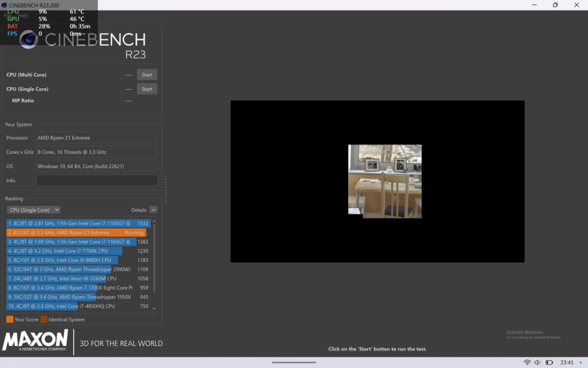Open the File menu
The image size is (588, 368).
pos(8,16)
